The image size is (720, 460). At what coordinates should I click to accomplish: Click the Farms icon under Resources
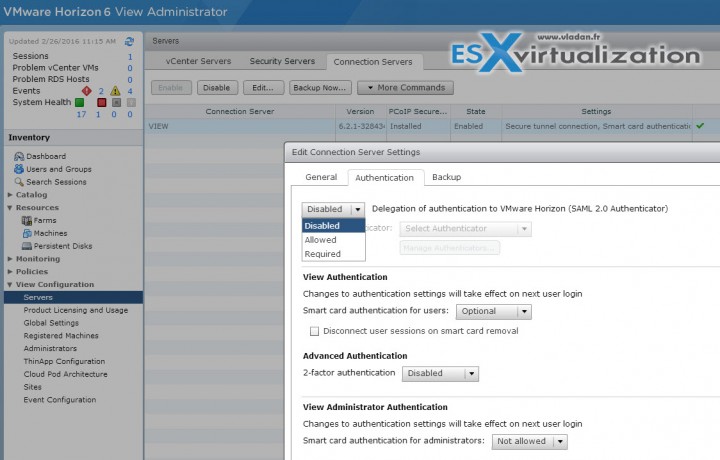pyautogui.click(x=27, y=220)
